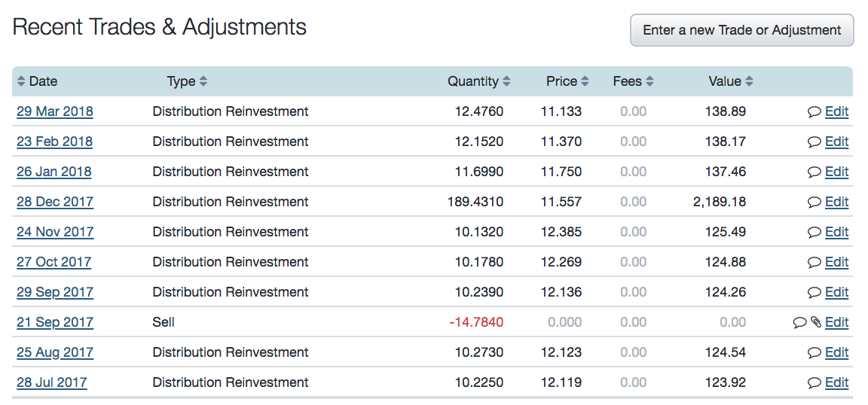Image resolution: width=868 pixels, height=405 pixels.
Task: Open comment icon for 23 Feb 2018 row
Action: click(814, 142)
